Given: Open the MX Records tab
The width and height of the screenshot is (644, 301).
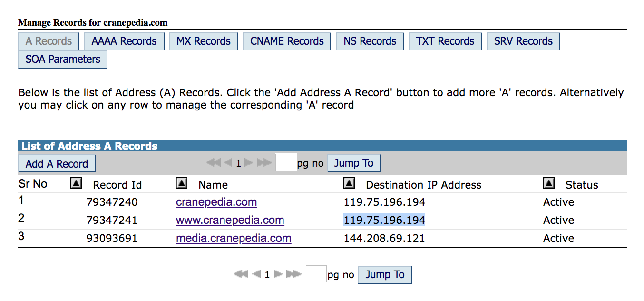Looking at the screenshot, I should 204,41.
